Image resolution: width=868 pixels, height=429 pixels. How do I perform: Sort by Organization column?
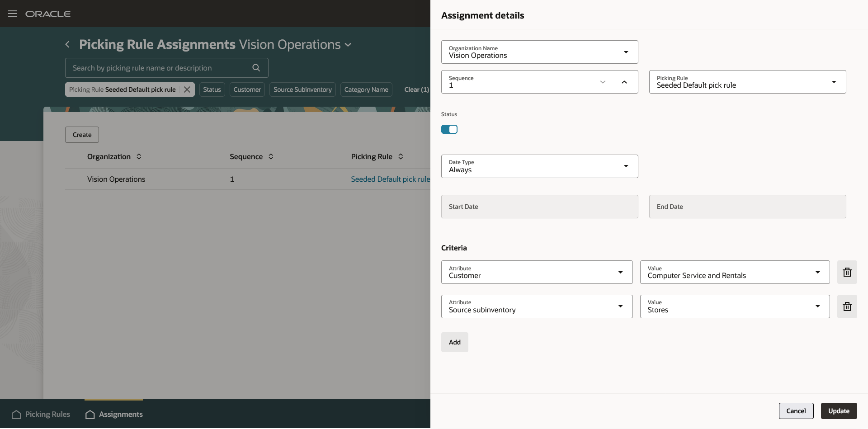pos(139,156)
